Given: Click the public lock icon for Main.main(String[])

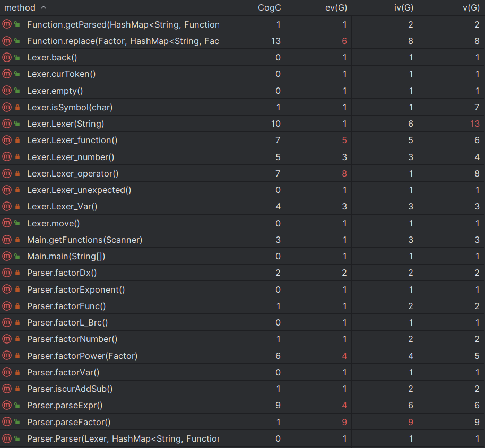Looking at the screenshot, I should click(x=18, y=256).
